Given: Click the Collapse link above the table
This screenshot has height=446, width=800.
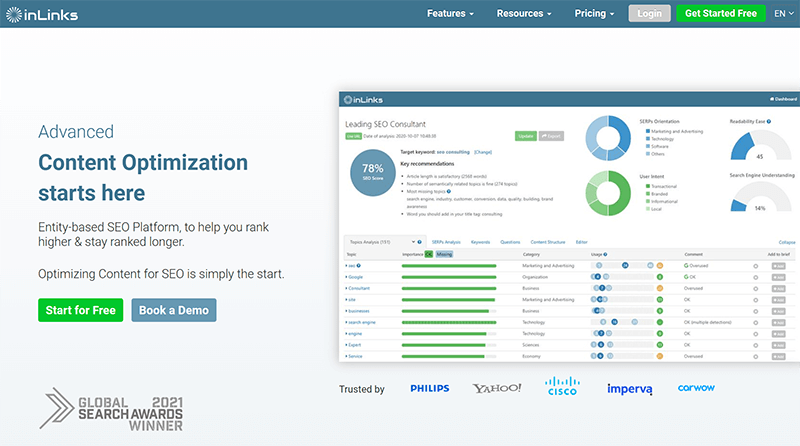Looking at the screenshot, I should (787, 242).
